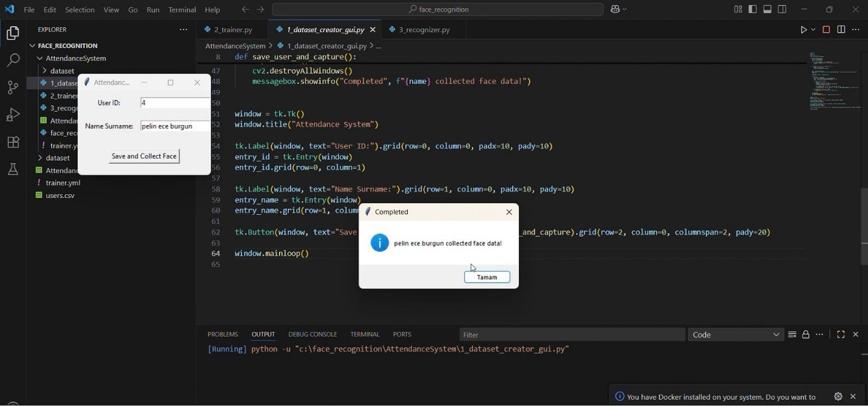Open the Edit menu

tap(50, 10)
